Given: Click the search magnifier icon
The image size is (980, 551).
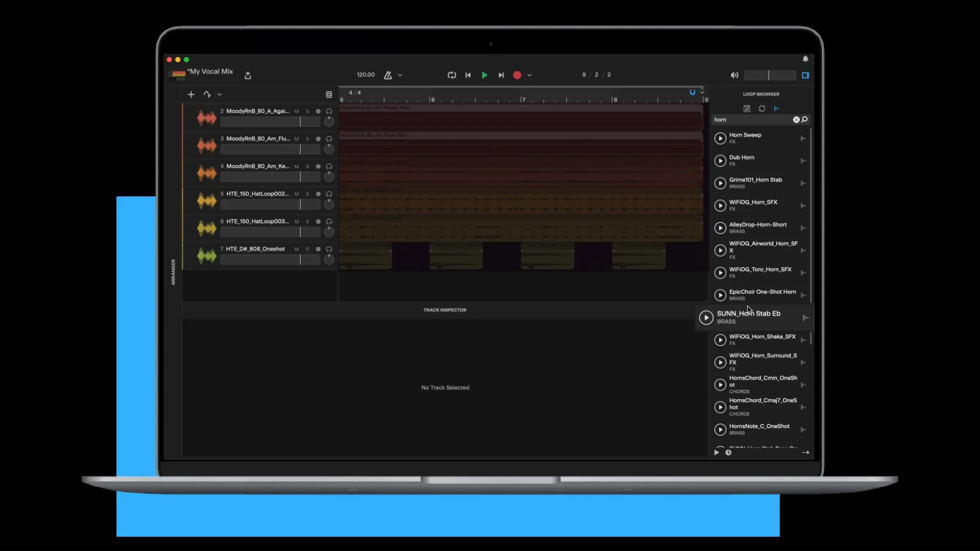Looking at the screenshot, I should pos(805,119).
